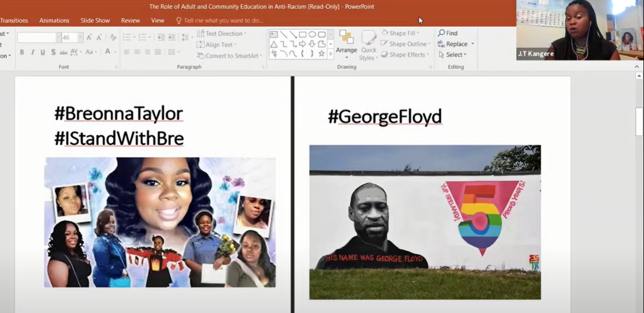Select the right arrow shape

(302, 44)
